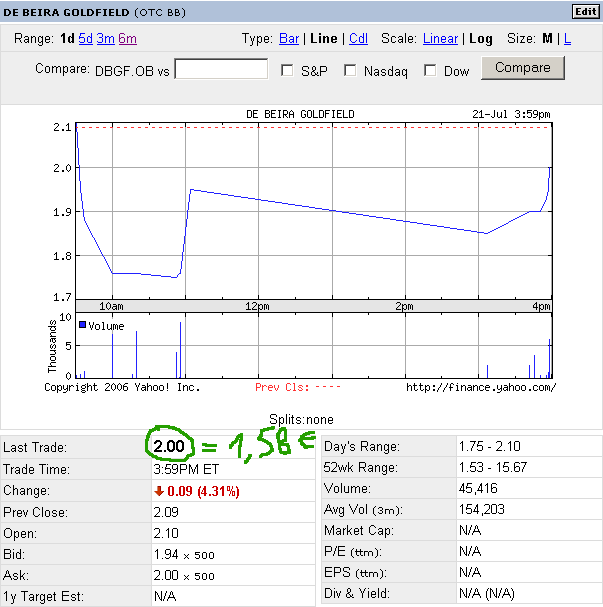Click the Line chart type label

point(324,39)
